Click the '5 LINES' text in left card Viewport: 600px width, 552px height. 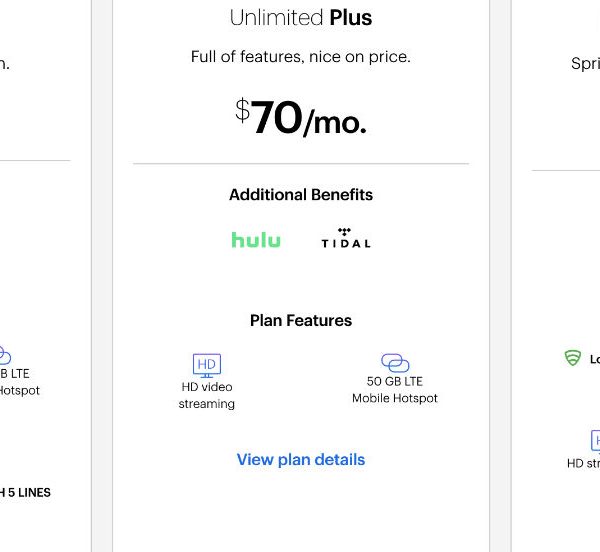tap(27, 492)
